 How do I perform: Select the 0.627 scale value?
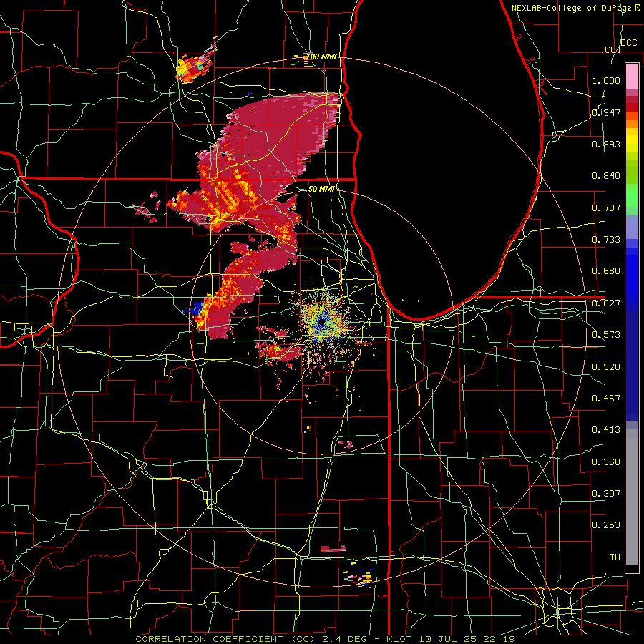606,303
